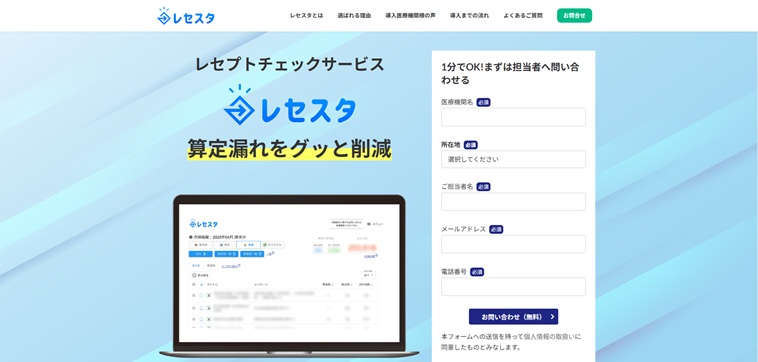Click the 必須 badge next to ご担当者名
The width and height of the screenshot is (758, 362).
pyautogui.click(x=483, y=187)
